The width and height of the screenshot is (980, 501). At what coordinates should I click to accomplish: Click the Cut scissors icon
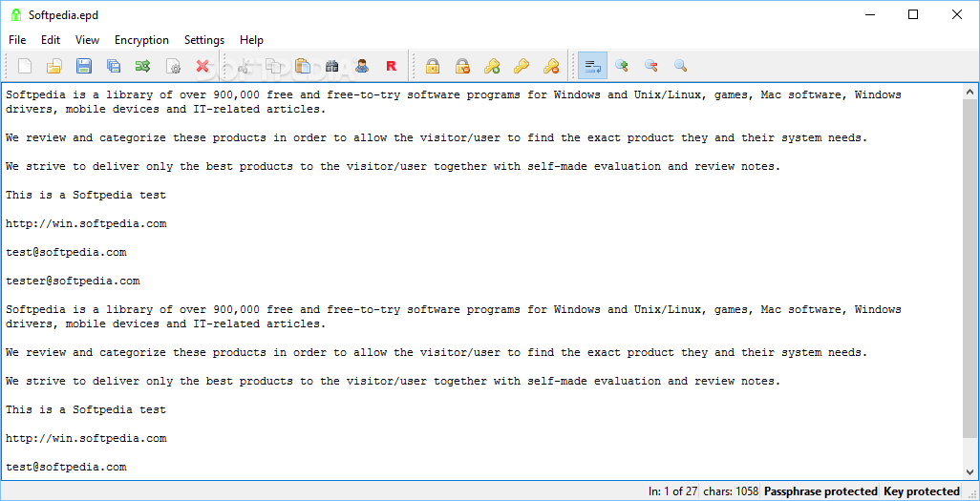click(x=244, y=66)
